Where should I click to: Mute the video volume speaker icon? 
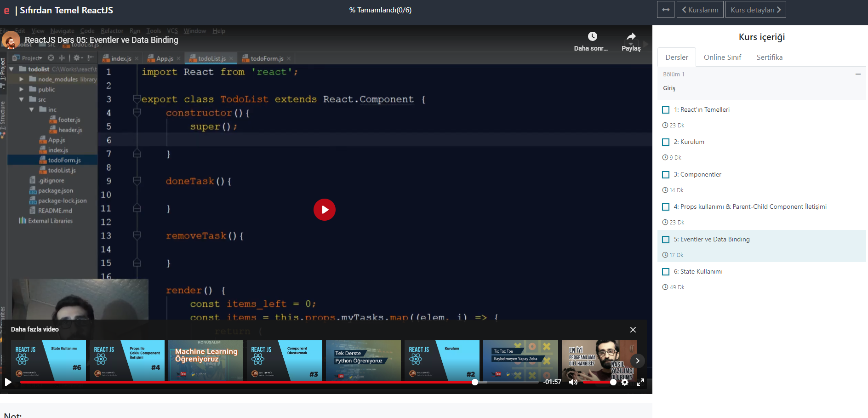click(x=573, y=382)
